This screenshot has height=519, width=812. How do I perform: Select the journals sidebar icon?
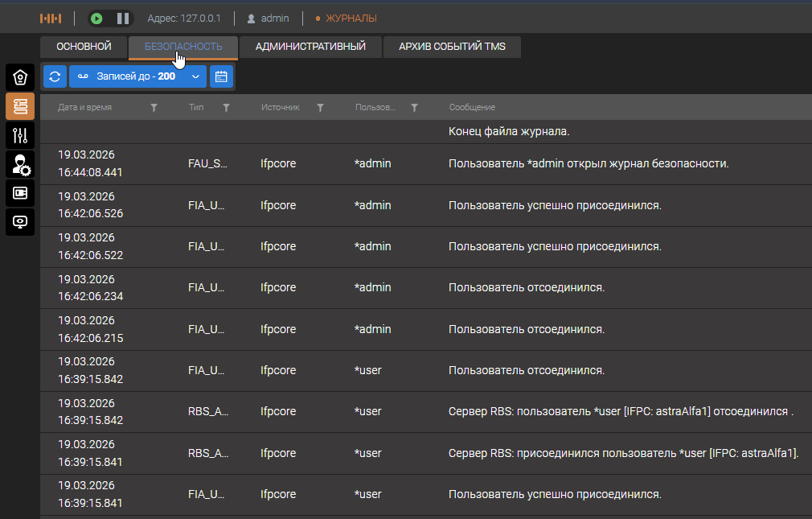click(x=20, y=106)
